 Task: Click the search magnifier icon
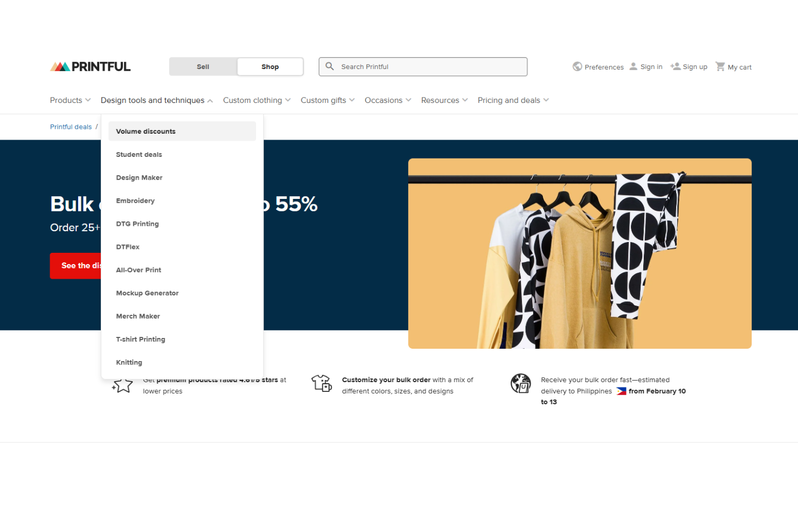(x=330, y=66)
